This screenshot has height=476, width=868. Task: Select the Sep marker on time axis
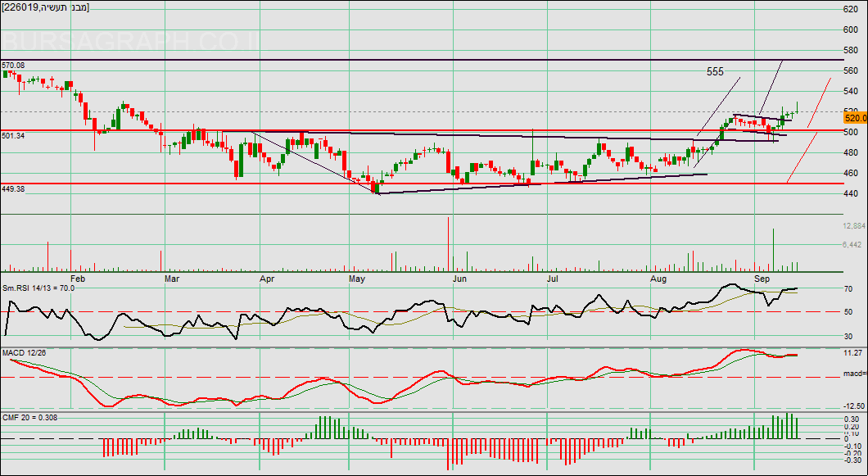[x=762, y=279]
